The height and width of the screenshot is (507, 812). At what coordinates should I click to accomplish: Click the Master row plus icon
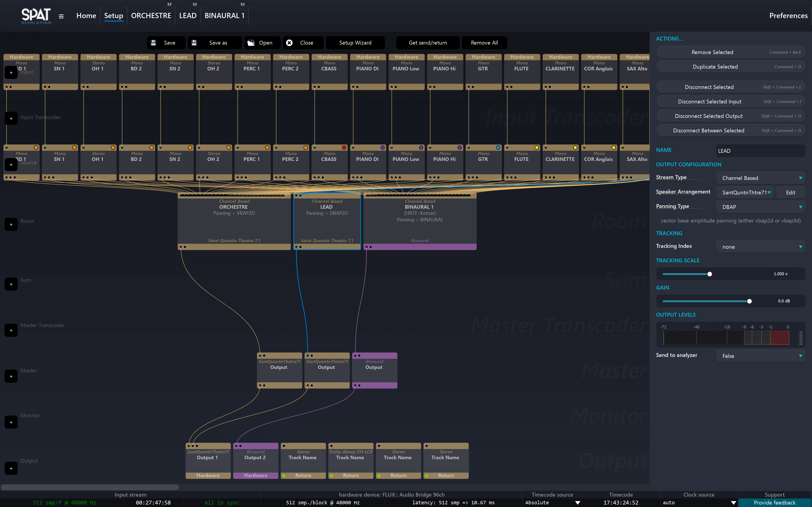tap(11, 376)
